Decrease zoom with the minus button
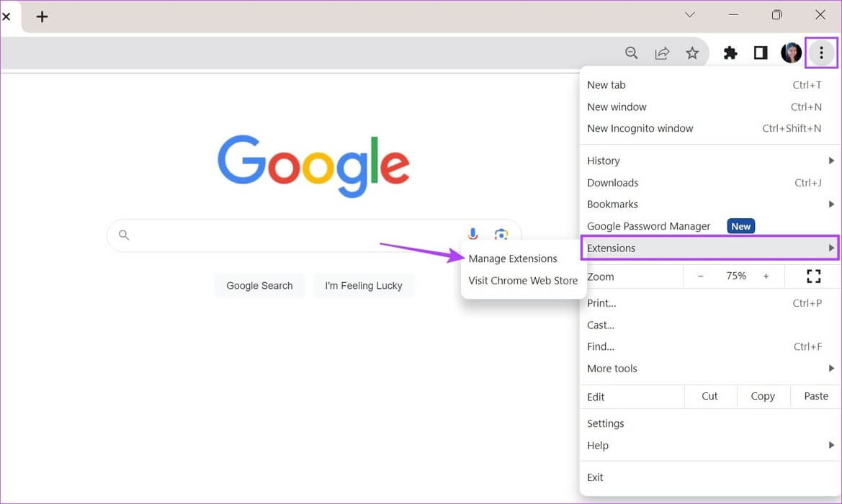 (700, 276)
